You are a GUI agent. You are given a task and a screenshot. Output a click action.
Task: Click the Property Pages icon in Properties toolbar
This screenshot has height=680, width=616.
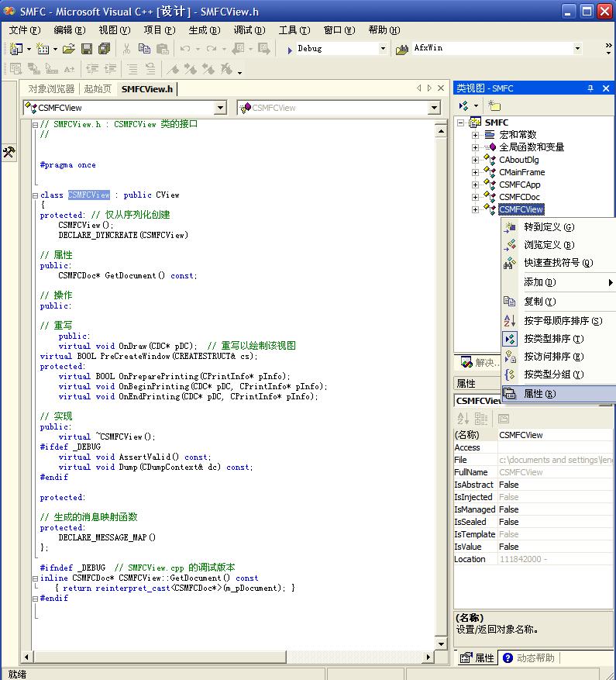pyautogui.click(x=504, y=419)
